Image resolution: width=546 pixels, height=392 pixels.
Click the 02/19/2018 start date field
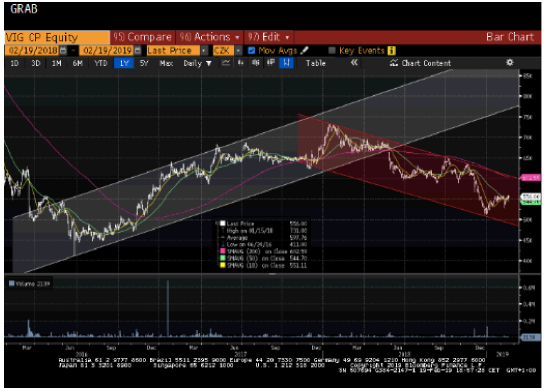(32, 50)
